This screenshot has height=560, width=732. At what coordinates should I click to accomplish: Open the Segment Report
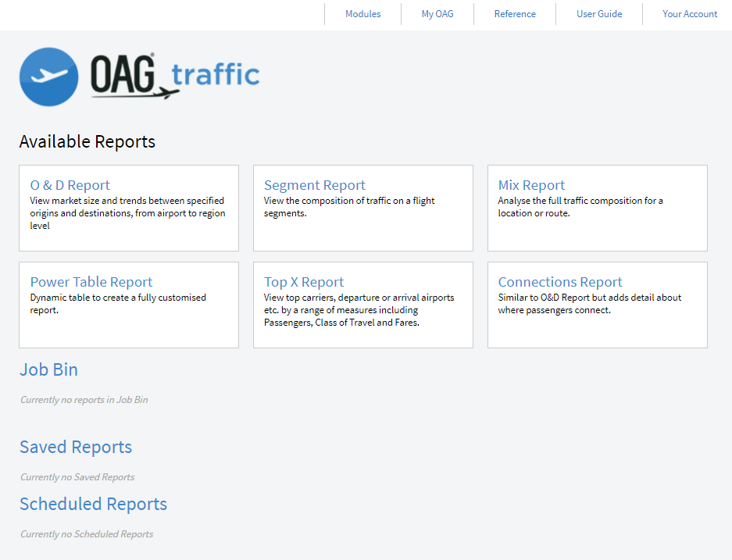tap(315, 185)
